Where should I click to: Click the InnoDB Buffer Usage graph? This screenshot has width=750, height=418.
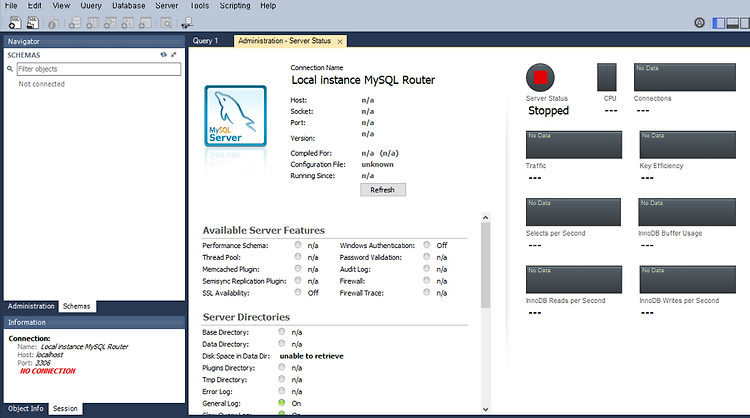pos(687,212)
